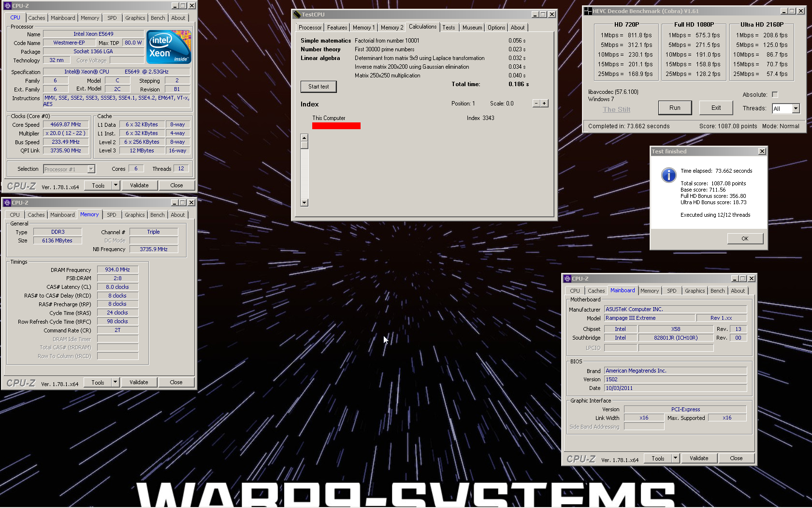Open Features tab in TestCPU
The height and width of the screenshot is (508, 812).
coord(337,28)
